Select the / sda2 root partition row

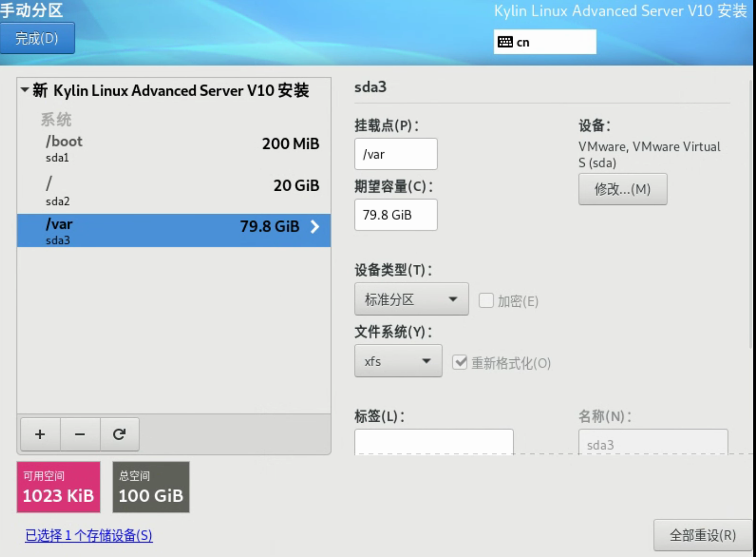174,190
